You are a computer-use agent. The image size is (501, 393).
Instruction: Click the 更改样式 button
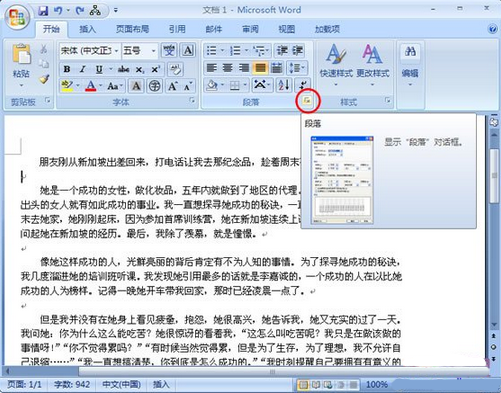(x=372, y=65)
